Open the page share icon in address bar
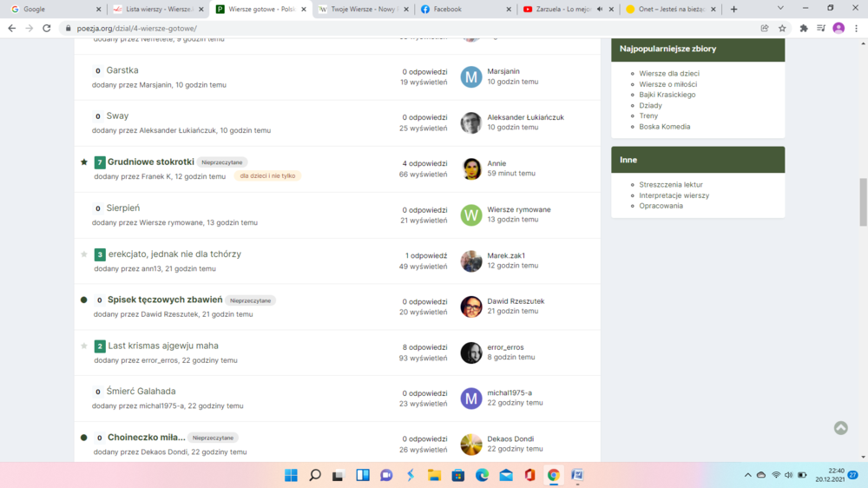The image size is (868, 488). click(x=764, y=28)
